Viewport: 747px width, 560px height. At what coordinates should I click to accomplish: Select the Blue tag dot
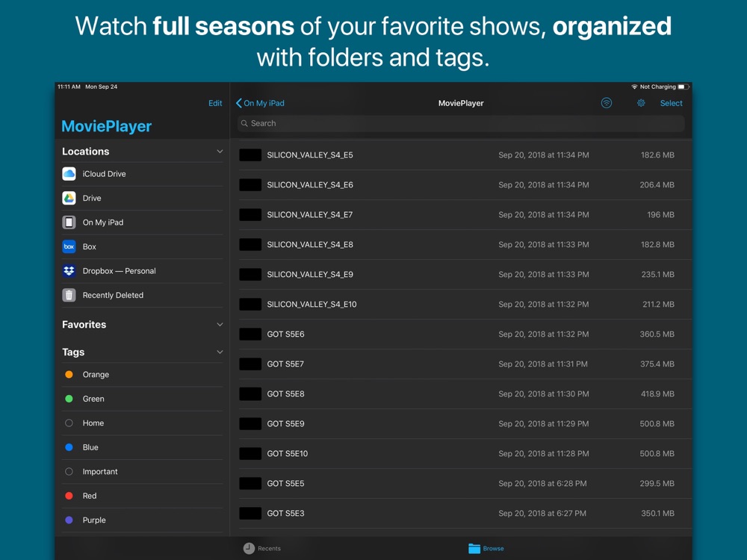click(x=69, y=447)
